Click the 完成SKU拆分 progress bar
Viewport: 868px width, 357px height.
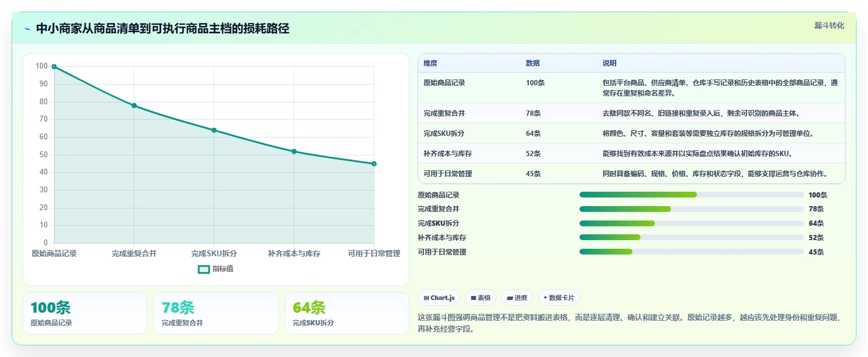[x=691, y=223]
